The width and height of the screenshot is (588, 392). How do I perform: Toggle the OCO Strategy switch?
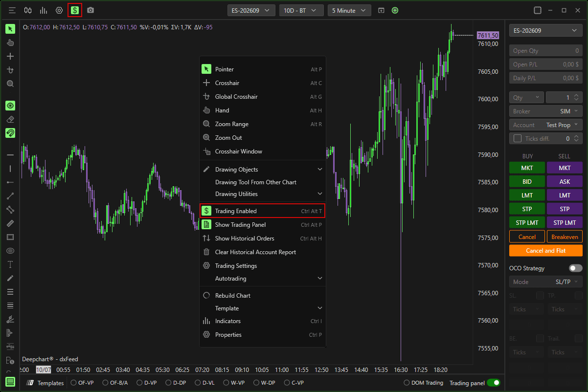pos(576,268)
